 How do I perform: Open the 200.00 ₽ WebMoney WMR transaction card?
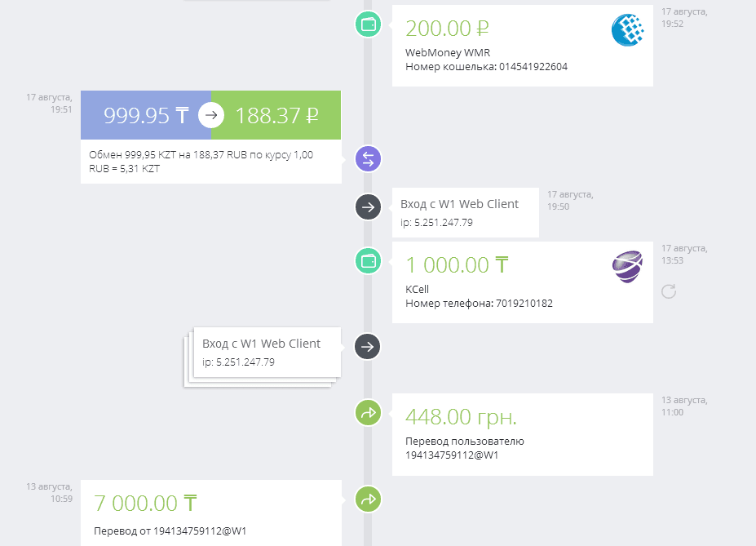click(523, 46)
